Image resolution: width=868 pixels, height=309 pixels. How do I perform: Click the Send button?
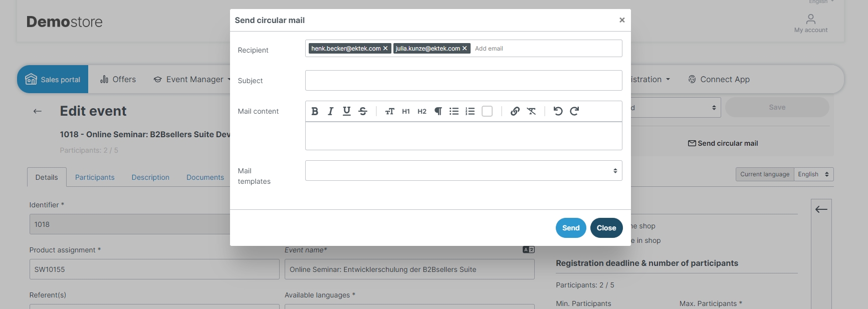coord(570,228)
